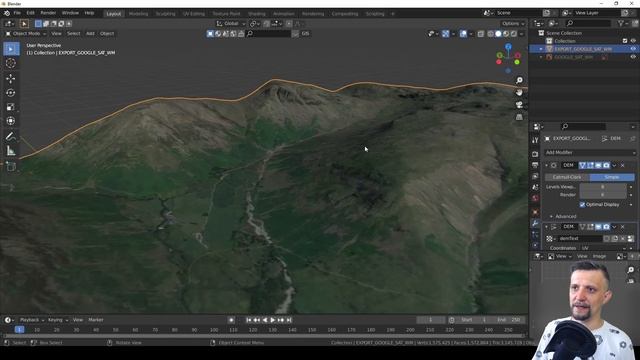
Task: Switch to the Modeling workspace tab
Action: pyautogui.click(x=138, y=13)
